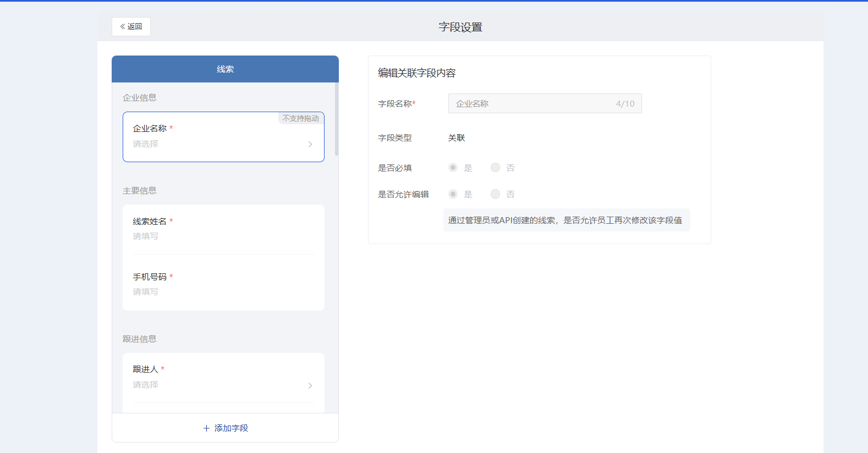Screen dimensions: 868x453
Task: Click the 企业信息 section label
Action: point(140,97)
